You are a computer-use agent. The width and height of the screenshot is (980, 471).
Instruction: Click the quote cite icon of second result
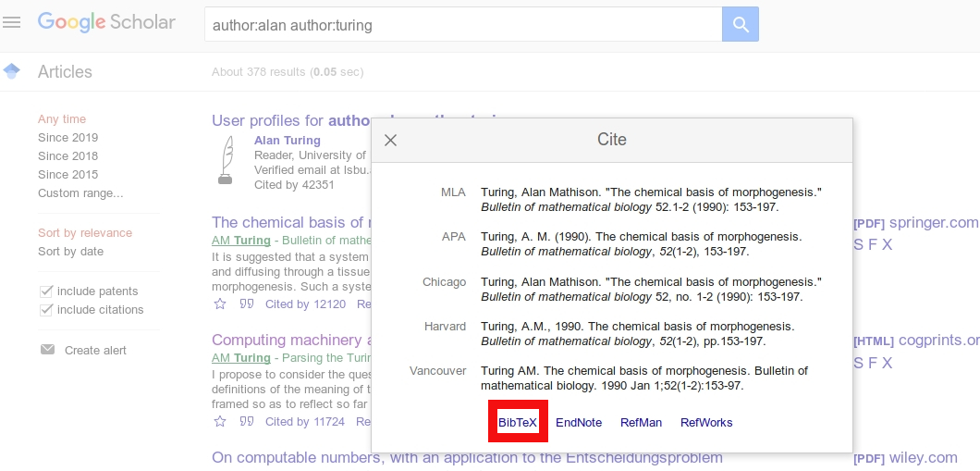(x=247, y=421)
